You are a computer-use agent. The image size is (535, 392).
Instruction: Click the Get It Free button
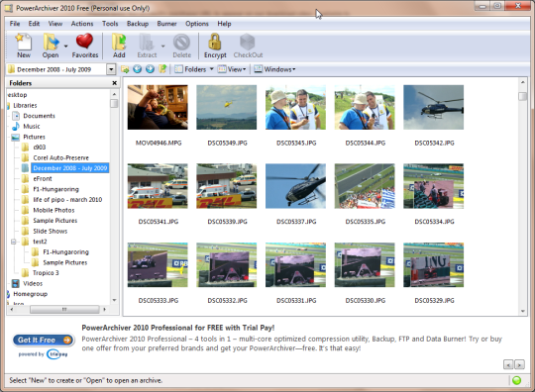(x=44, y=340)
